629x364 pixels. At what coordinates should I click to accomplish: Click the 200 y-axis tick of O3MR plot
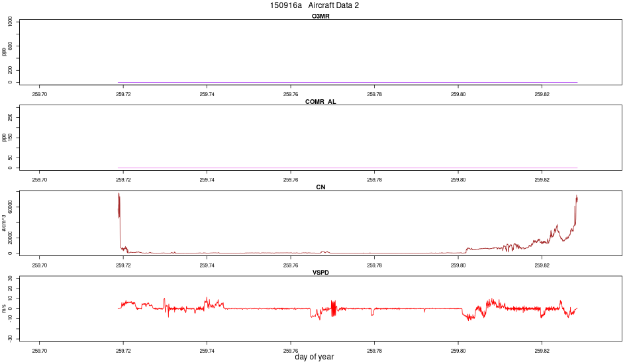[10, 70]
